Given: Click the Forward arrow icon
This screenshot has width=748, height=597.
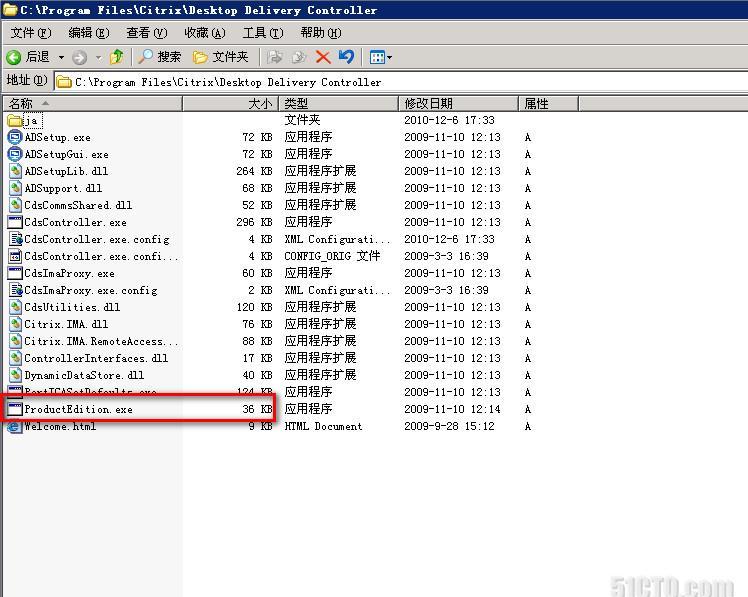Looking at the screenshot, I should click(80, 58).
